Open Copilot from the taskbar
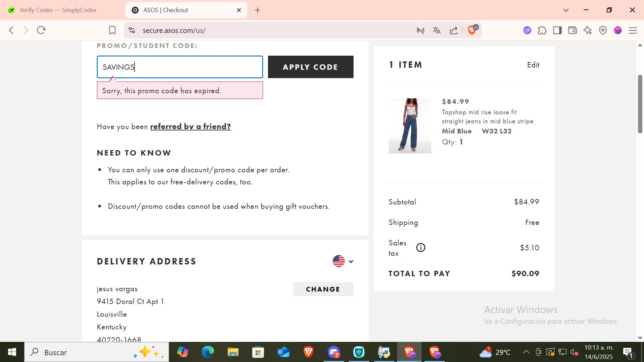The image size is (644, 362). 182,352
